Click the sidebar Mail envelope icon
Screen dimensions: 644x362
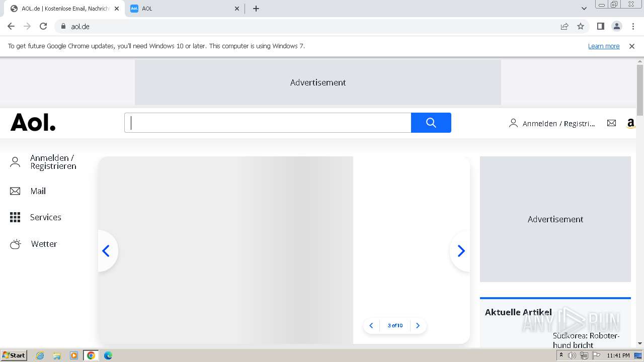point(15,191)
